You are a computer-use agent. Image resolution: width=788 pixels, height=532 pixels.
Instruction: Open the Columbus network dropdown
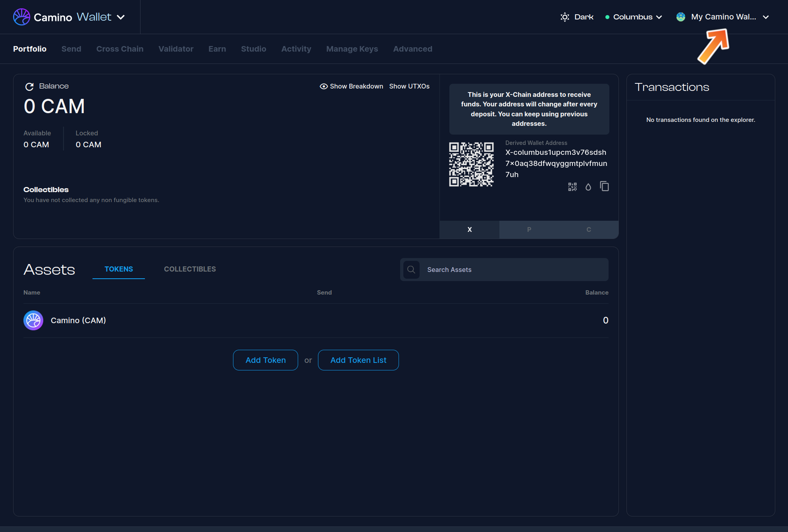coord(634,17)
